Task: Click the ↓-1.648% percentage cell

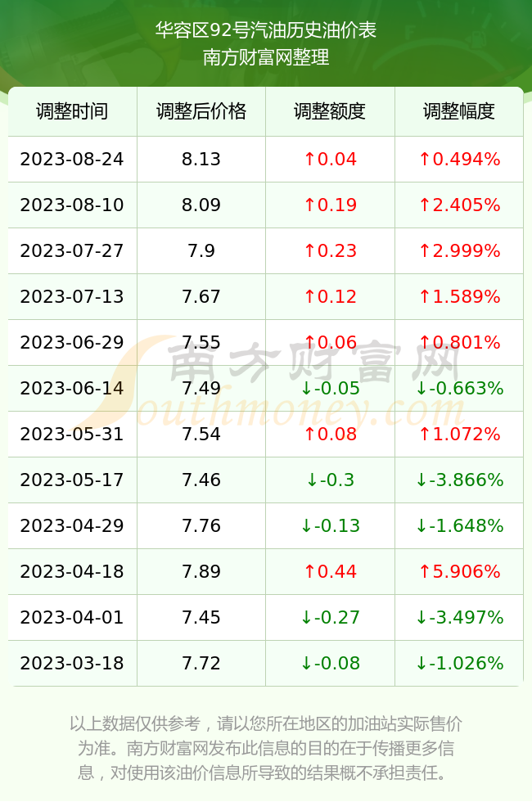Action: point(459,525)
